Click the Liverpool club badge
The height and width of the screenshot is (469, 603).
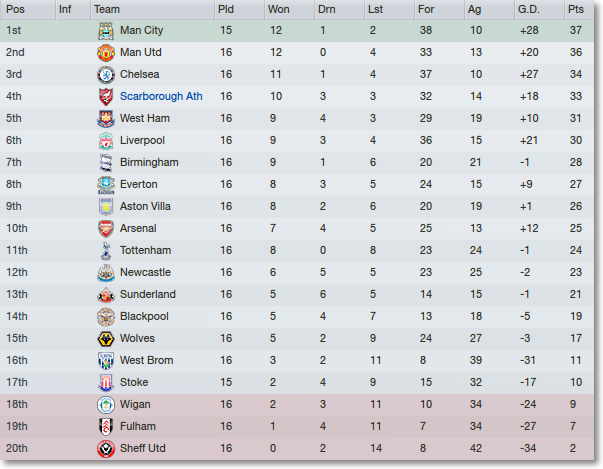click(105, 141)
